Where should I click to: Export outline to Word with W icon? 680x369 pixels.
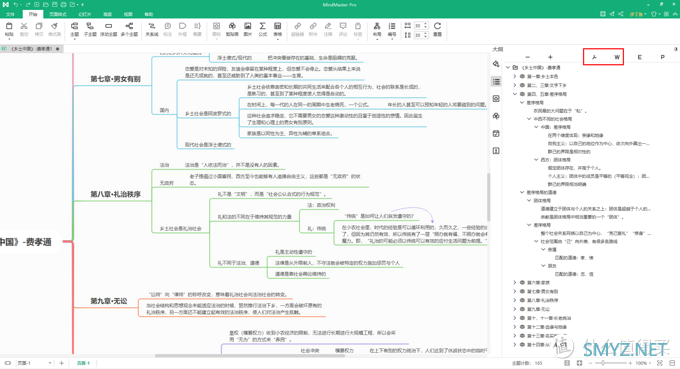tap(617, 57)
